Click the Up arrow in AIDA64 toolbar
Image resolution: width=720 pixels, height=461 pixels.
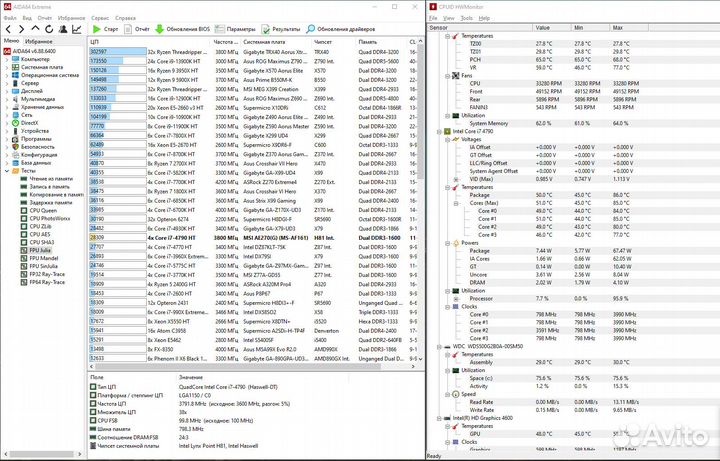[35, 29]
